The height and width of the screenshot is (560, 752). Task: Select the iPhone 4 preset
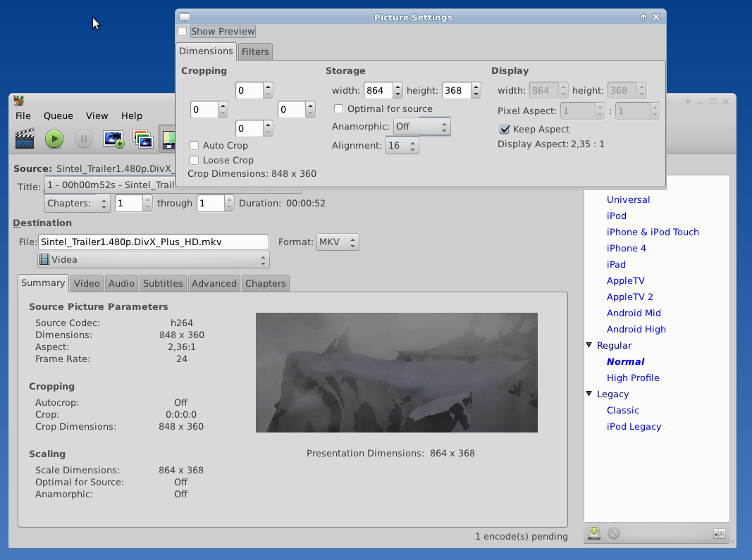coord(626,249)
